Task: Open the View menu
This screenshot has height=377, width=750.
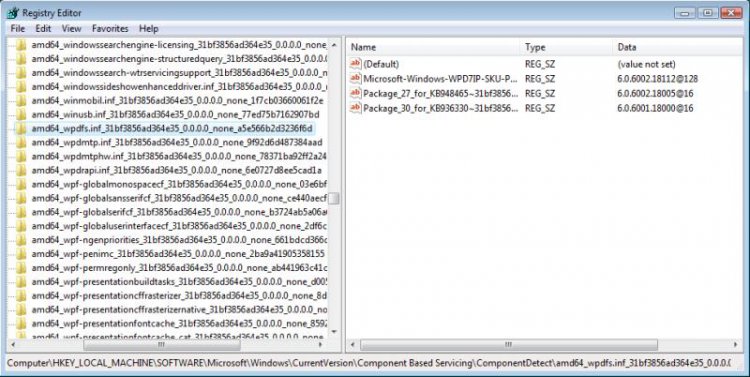Action: [71, 29]
